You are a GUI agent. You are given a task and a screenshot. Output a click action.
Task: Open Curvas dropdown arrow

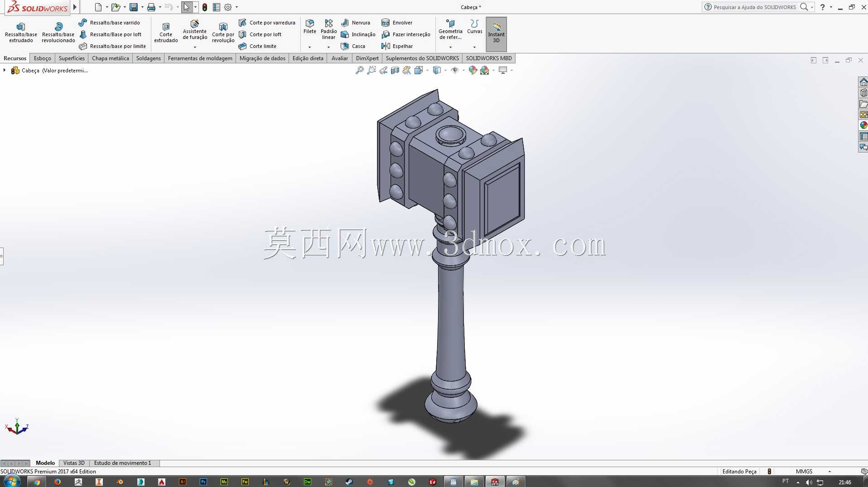(x=474, y=47)
